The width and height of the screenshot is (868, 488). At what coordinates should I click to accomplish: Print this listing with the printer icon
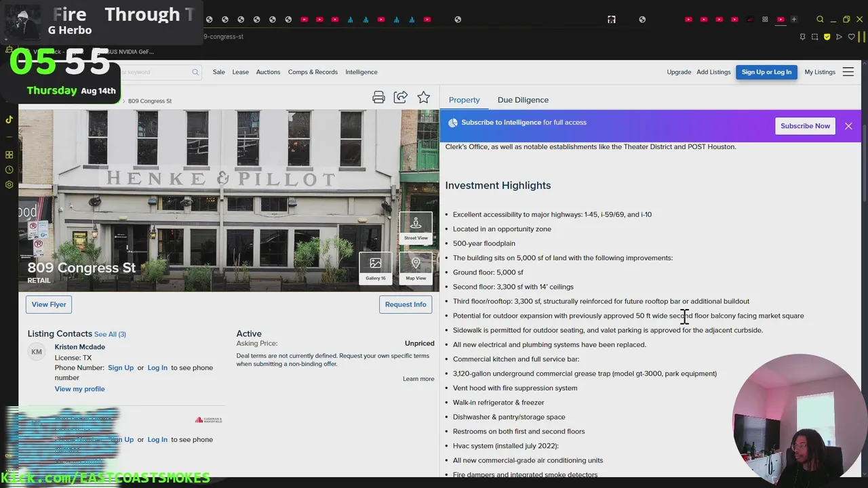tap(378, 98)
